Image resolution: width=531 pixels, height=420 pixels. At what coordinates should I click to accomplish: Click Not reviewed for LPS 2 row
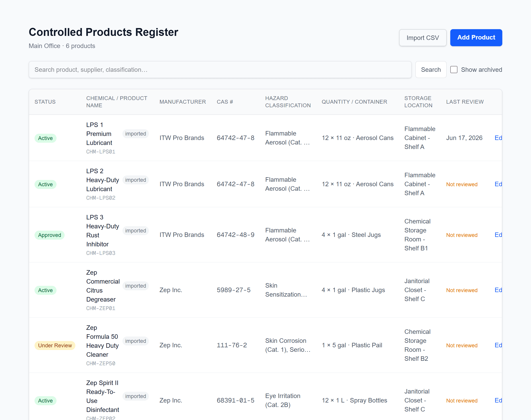[x=462, y=184]
